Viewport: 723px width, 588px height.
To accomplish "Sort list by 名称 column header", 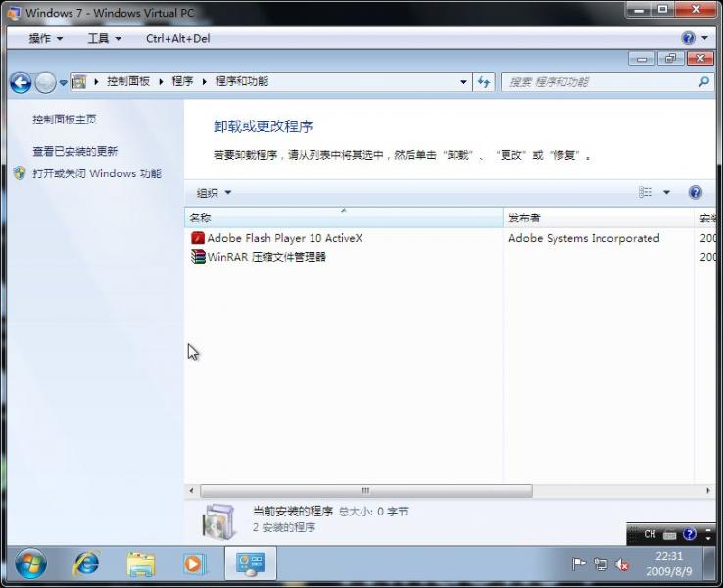I will tap(344, 218).
